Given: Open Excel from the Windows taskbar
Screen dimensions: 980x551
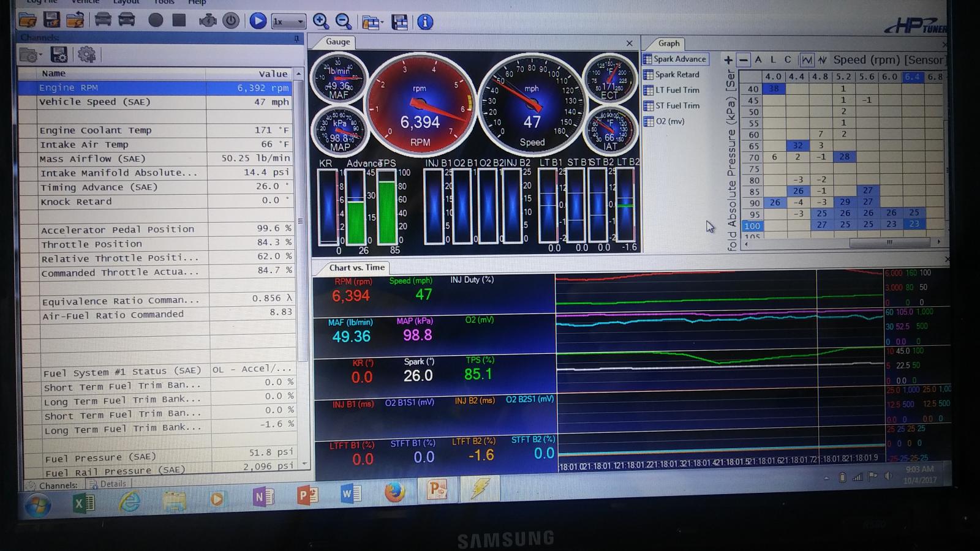Looking at the screenshot, I should pyautogui.click(x=83, y=504).
